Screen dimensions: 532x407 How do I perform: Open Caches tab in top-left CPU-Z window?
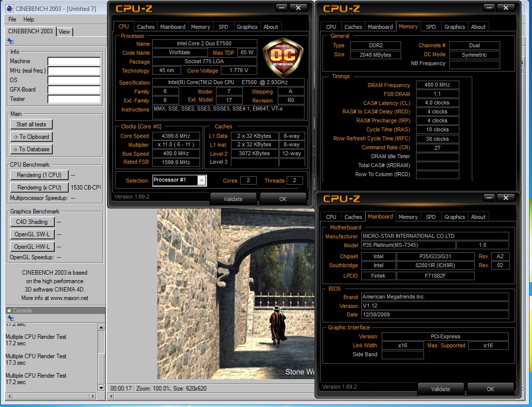pyautogui.click(x=145, y=27)
